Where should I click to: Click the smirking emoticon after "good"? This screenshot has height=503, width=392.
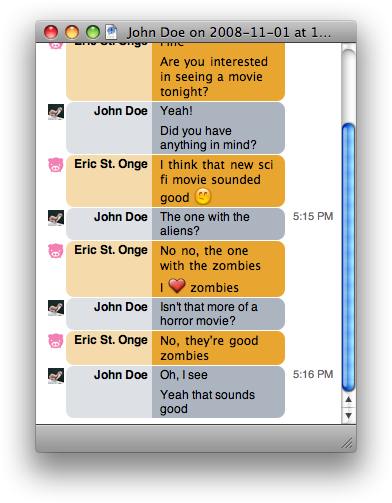tap(203, 196)
